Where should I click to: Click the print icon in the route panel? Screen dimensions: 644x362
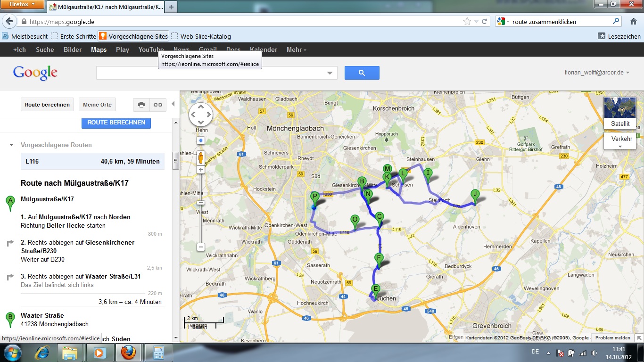[141, 105]
